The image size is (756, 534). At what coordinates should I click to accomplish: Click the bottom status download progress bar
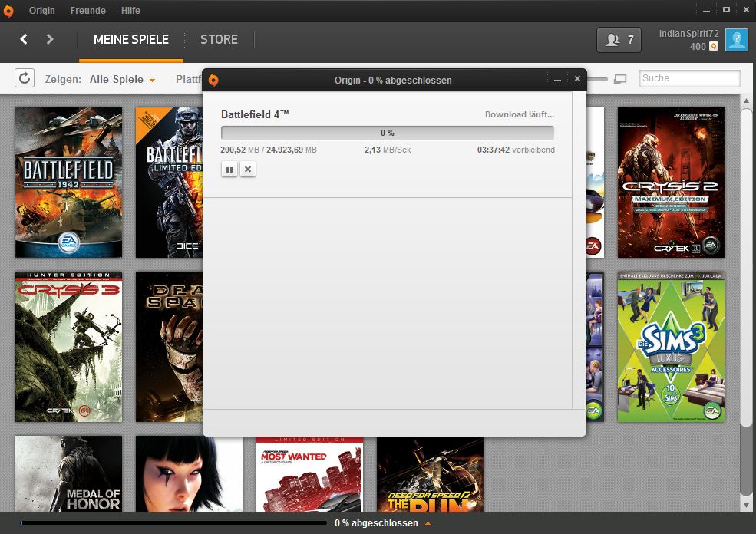173,523
